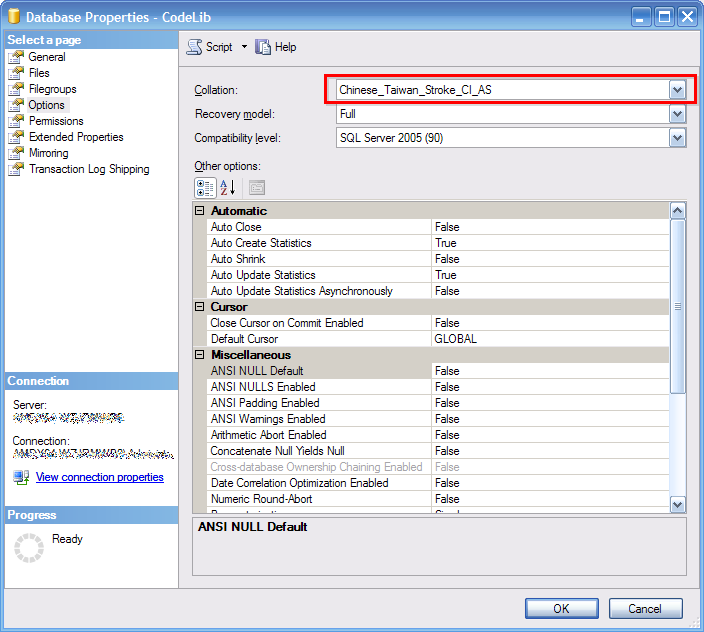The width and height of the screenshot is (704, 632).
Task: Select Concatenate Null Yields Null row
Action: coord(438,451)
